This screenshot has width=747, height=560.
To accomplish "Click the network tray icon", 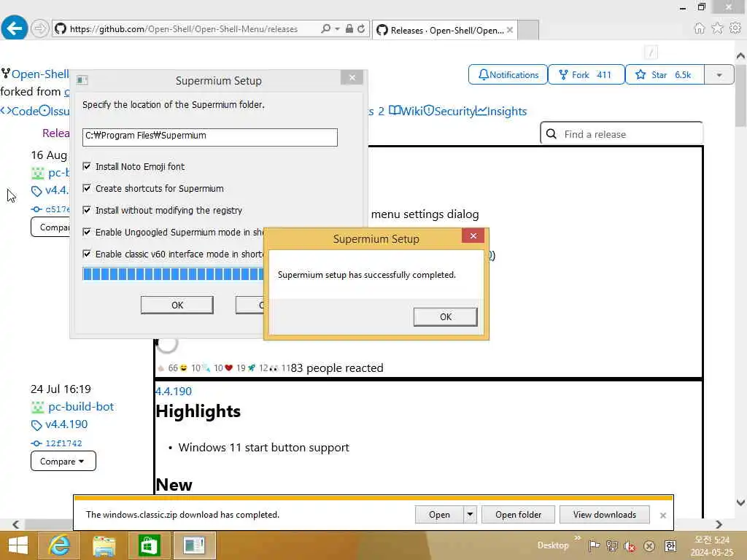I will 612,545.
